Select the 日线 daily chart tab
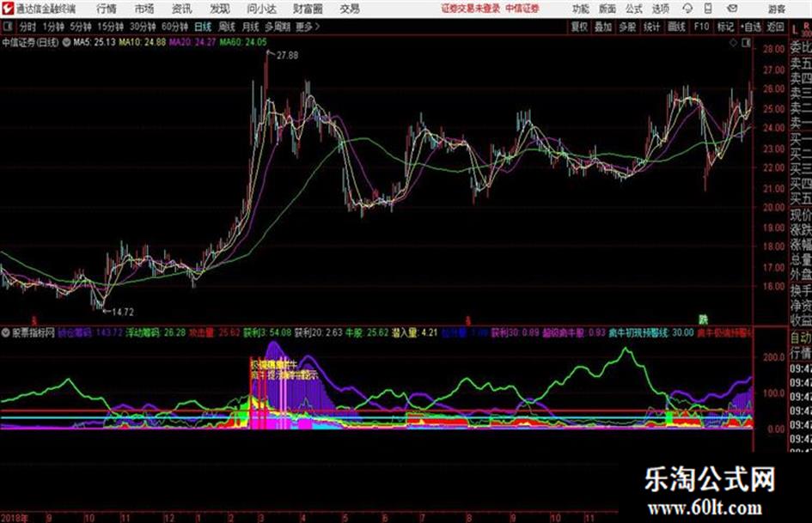 click(203, 27)
